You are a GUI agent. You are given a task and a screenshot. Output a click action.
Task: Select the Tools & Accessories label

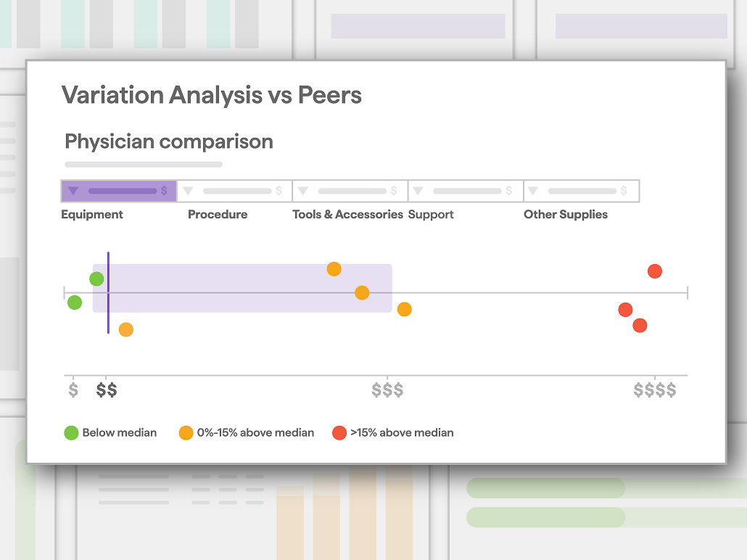348,215
